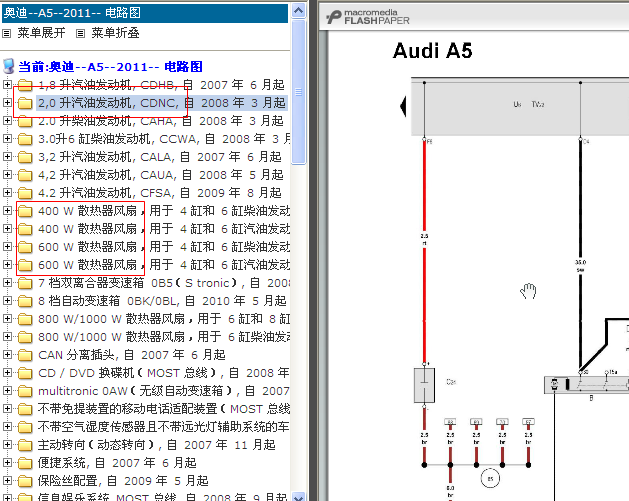The height and width of the screenshot is (501, 629).
Task: Click the down arrow of the tree scrollbar
Action: 298,496
